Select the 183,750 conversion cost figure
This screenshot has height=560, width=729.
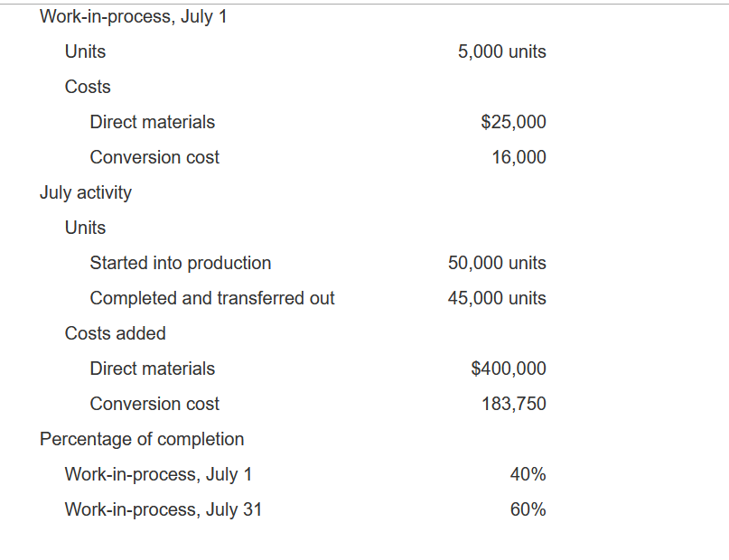point(514,404)
